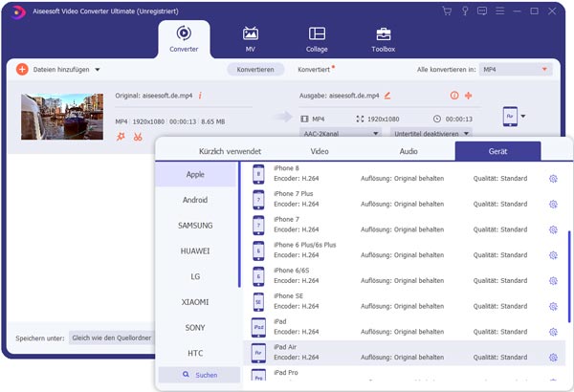Screen dimensions: 574x392
Task: Open the Kürzlich verwendet tab
Action: pyautogui.click(x=230, y=151)
